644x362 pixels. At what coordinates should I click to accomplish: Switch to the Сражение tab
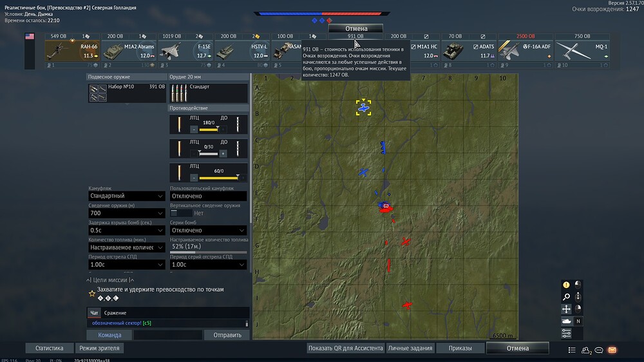(115, 312)
